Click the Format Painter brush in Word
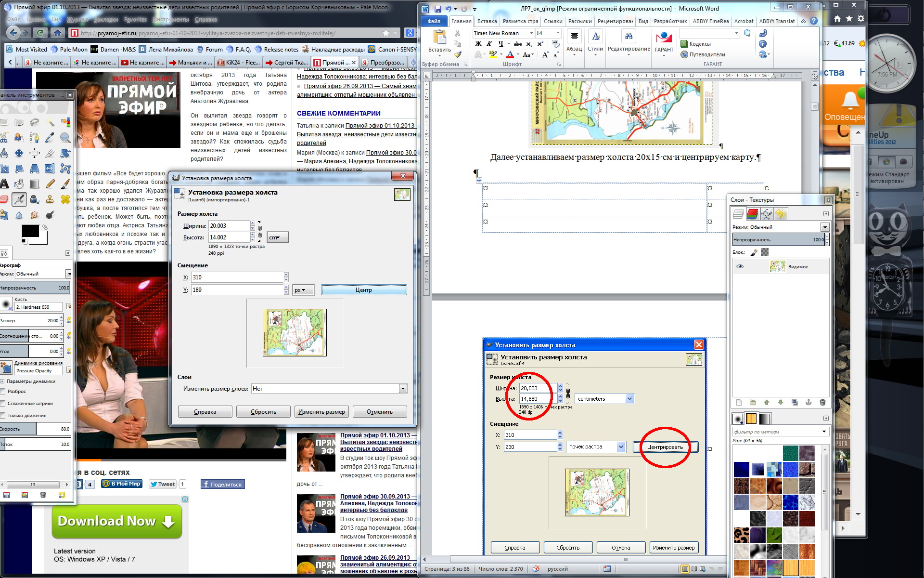The height and width of the screenshot is (578, 924). [x=458, y=54]
